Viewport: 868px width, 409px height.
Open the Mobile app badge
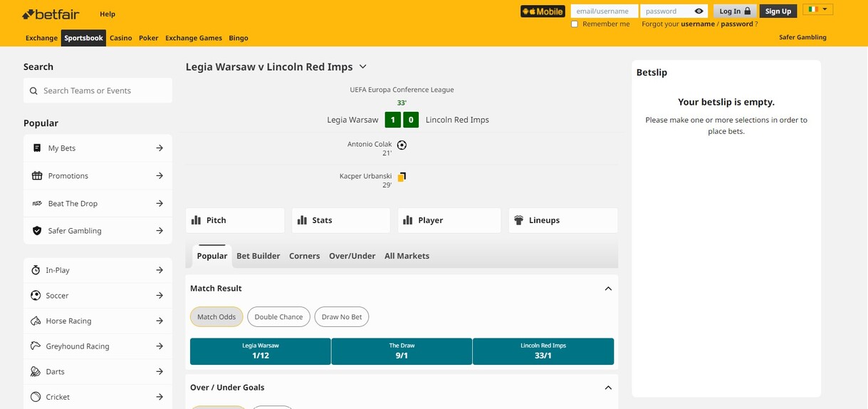(543, 11)
